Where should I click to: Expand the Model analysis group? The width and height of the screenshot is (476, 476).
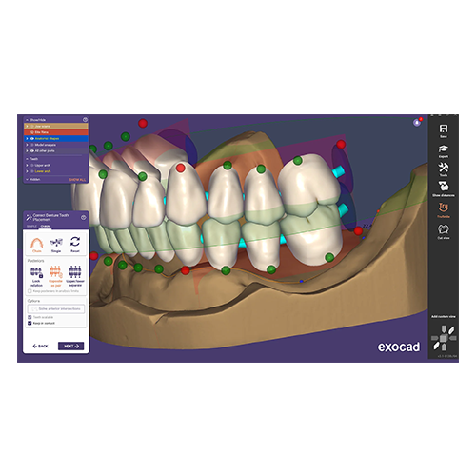pos(27,145)
